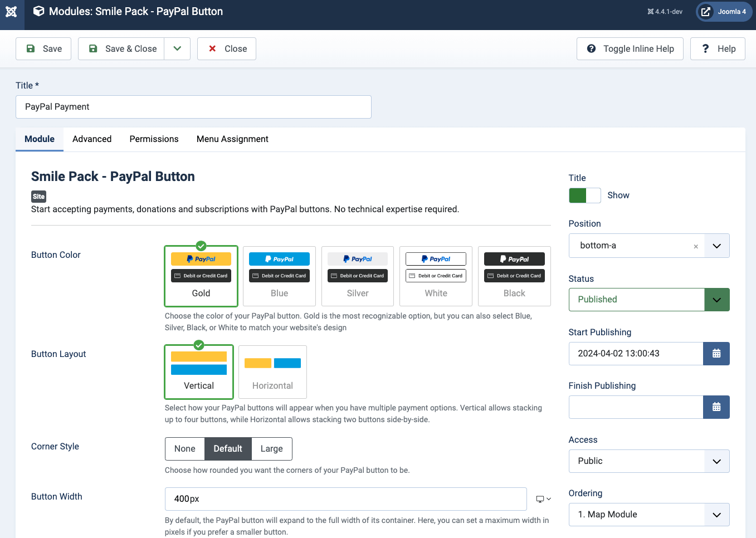Select the Horizontal button layout

tap(272, 372)
